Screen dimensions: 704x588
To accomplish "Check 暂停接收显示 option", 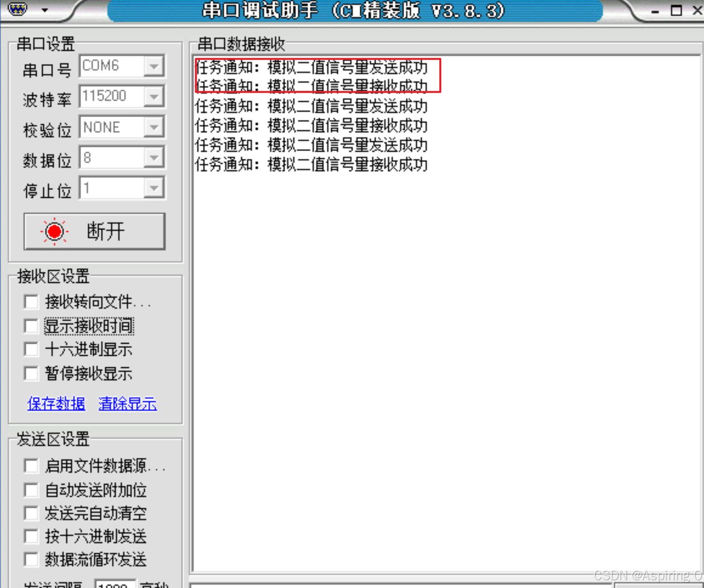I will click(x=31, y=373).
